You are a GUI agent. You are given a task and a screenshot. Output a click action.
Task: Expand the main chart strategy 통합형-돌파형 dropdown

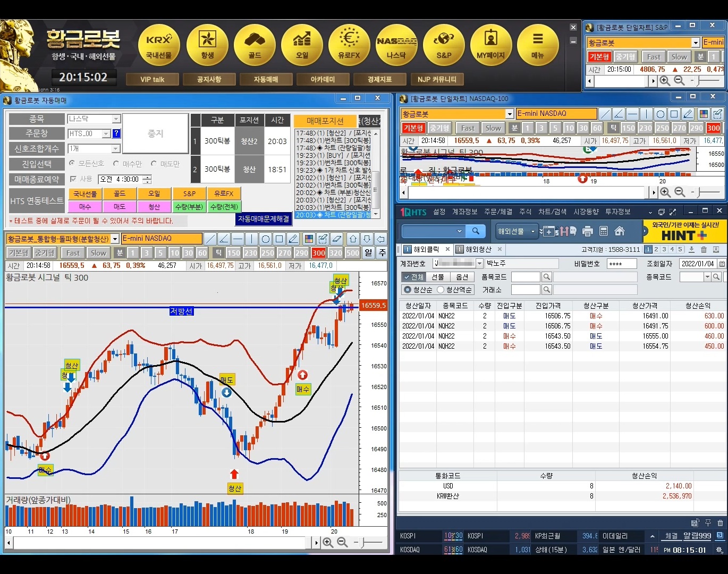(x=115, y=239)
